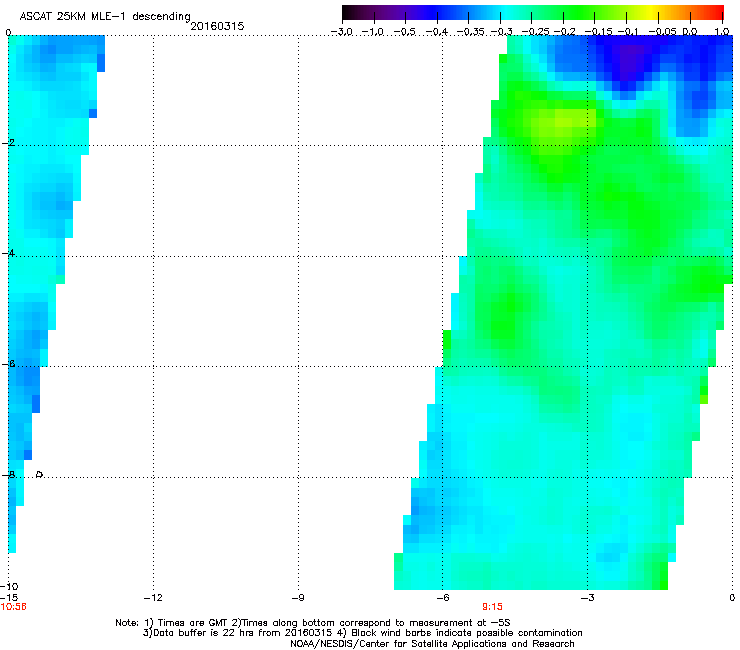
Task: Click the small black wind barb near -8 latitude
Action: pos(40,474)
